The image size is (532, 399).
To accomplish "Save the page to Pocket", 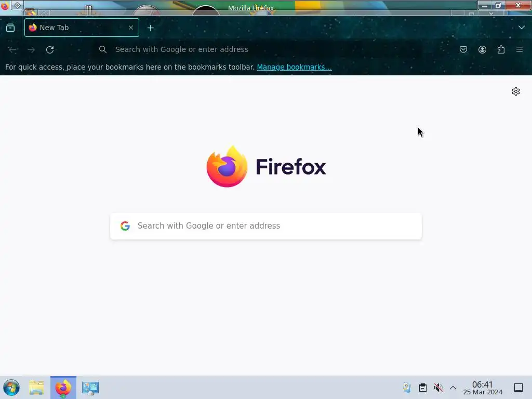I will click(x=463, y=49).
